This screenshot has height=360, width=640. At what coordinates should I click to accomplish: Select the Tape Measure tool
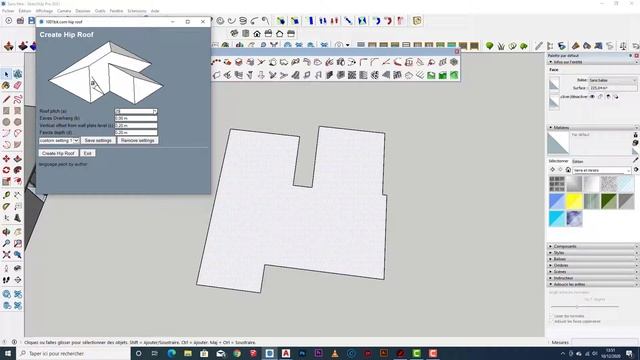tap(6, 195)
